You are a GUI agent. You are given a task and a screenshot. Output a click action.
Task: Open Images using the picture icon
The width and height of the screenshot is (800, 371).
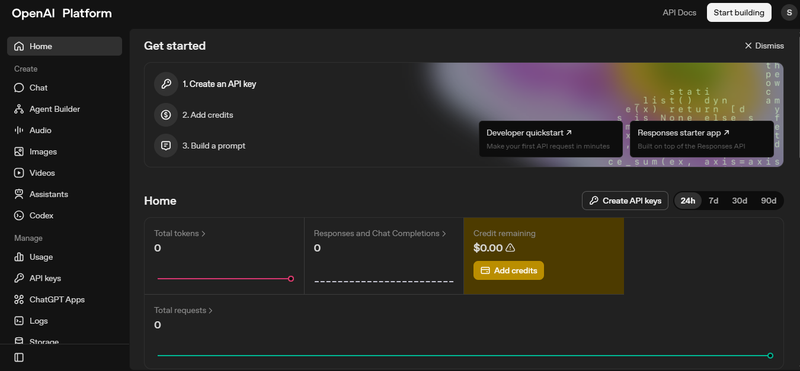tap(19, 152)
